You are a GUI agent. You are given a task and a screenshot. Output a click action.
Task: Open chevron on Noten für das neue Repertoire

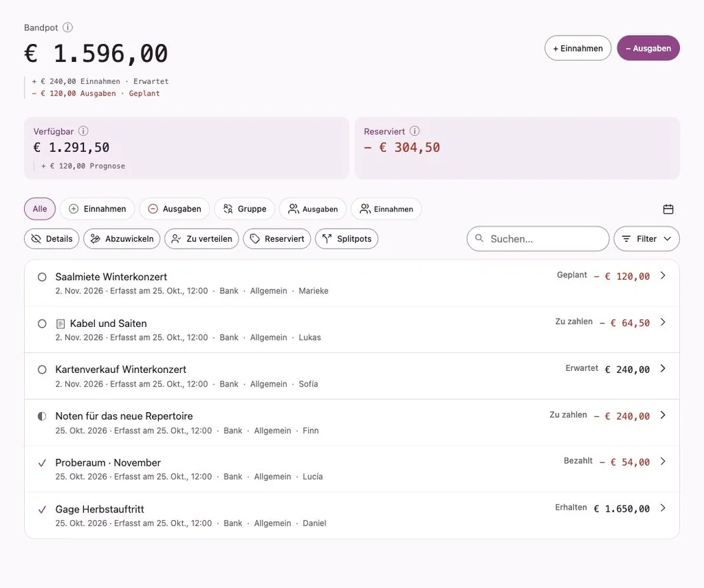pos(663,416)
